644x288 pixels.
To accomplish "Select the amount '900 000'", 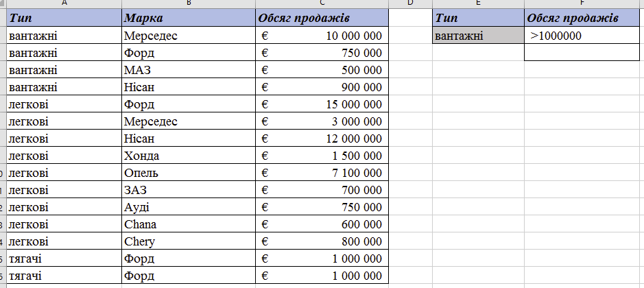I will point(322,87).
